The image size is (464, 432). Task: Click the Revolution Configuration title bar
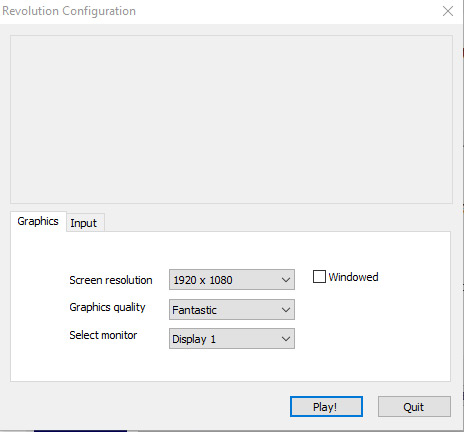(x=217, y=11)
